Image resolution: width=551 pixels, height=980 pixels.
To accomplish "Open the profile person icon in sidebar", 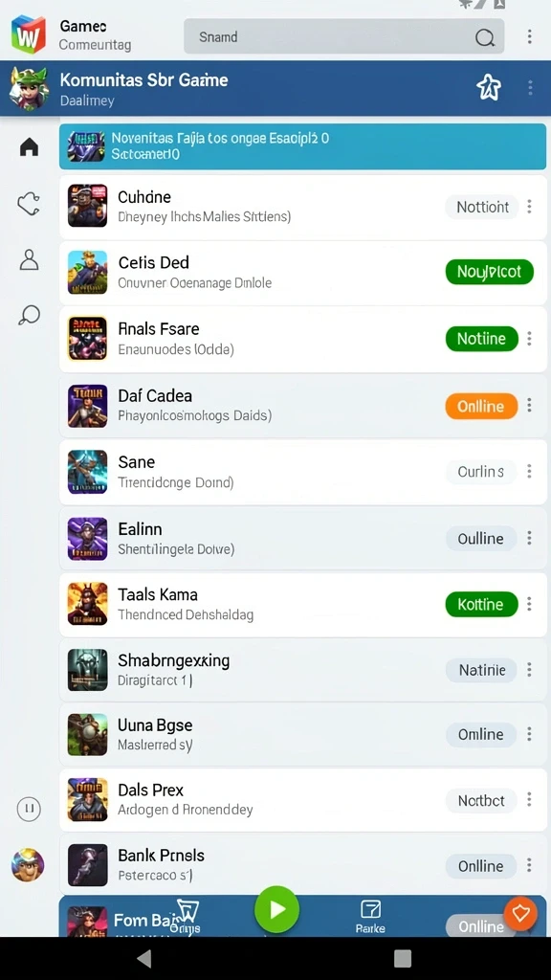I will click(x=29, y=259).
